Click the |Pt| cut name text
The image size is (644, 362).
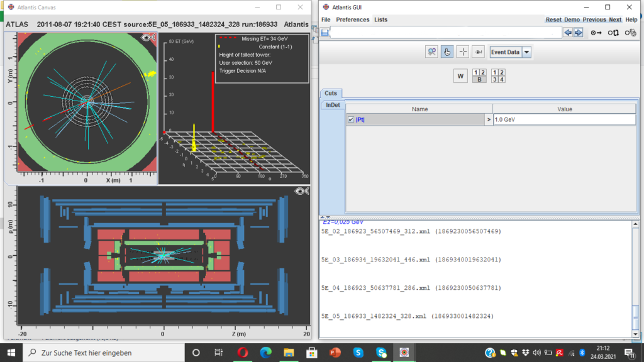360,119
